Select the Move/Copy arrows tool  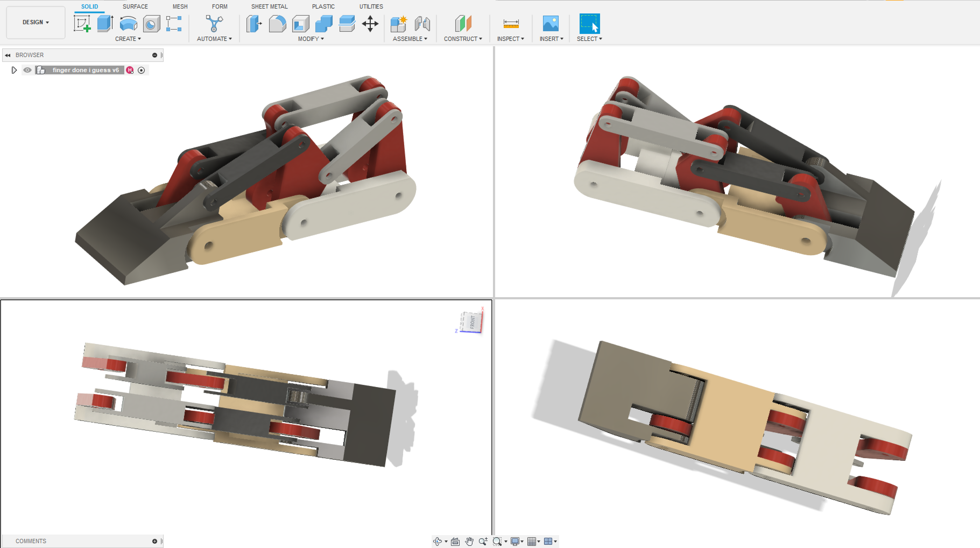(370, 24)
